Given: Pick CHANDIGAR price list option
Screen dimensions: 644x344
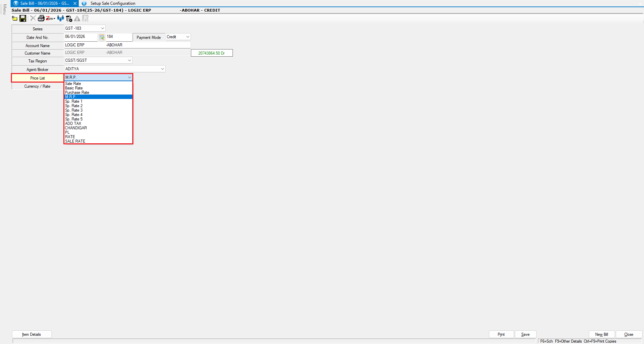Looking at the screenshot, I should (76, 128).
